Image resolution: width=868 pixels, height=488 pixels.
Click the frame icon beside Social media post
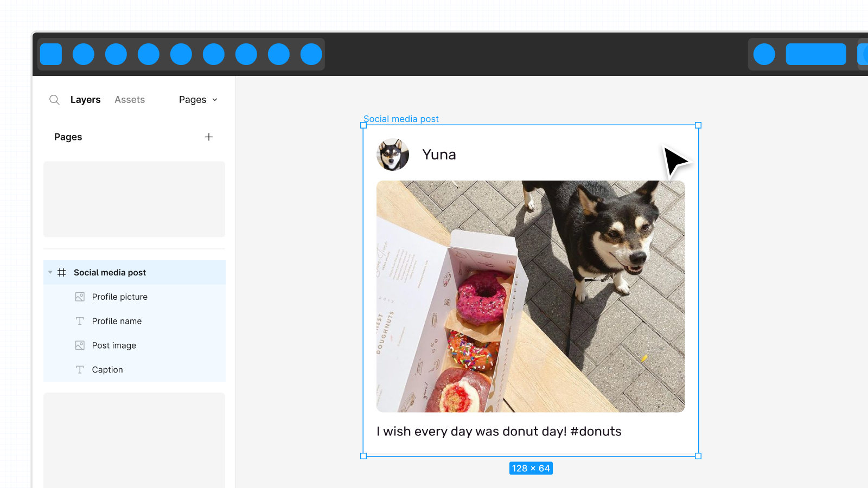(62, 273)
